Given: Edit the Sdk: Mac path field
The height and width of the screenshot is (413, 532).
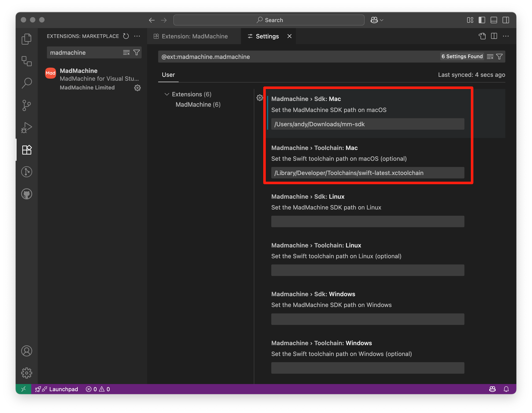Looking at the screenshot, I should coord(368,124).
